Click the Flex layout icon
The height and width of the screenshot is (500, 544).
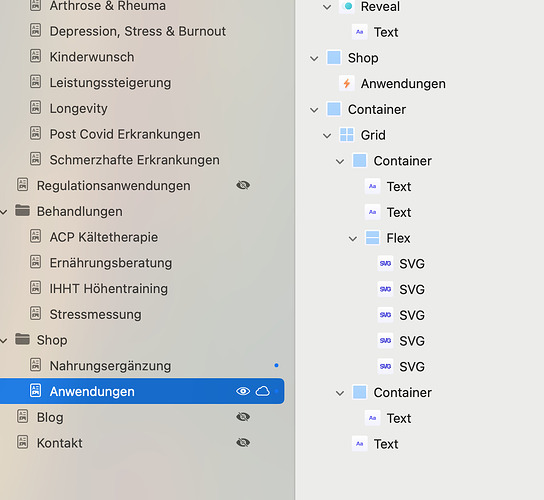(372, 238)
